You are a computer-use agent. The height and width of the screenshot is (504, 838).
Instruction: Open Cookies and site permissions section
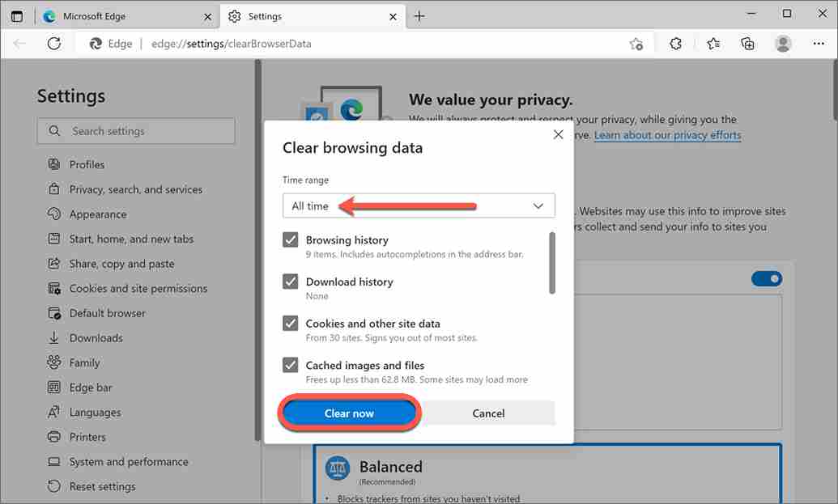[127, 288]
